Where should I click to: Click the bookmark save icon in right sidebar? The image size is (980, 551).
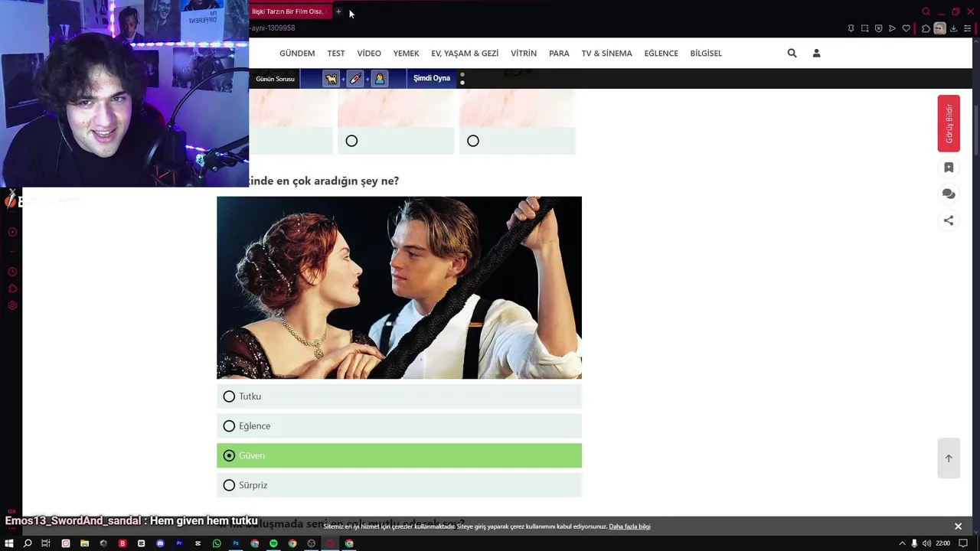click(949, 168)
